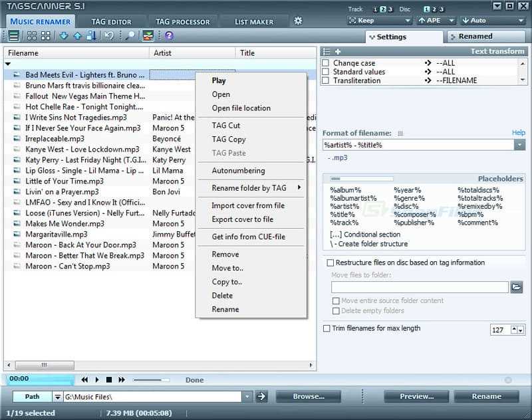Open the Keep dropdown
This screenshot has height=420, width=532.
pos(380,21)
